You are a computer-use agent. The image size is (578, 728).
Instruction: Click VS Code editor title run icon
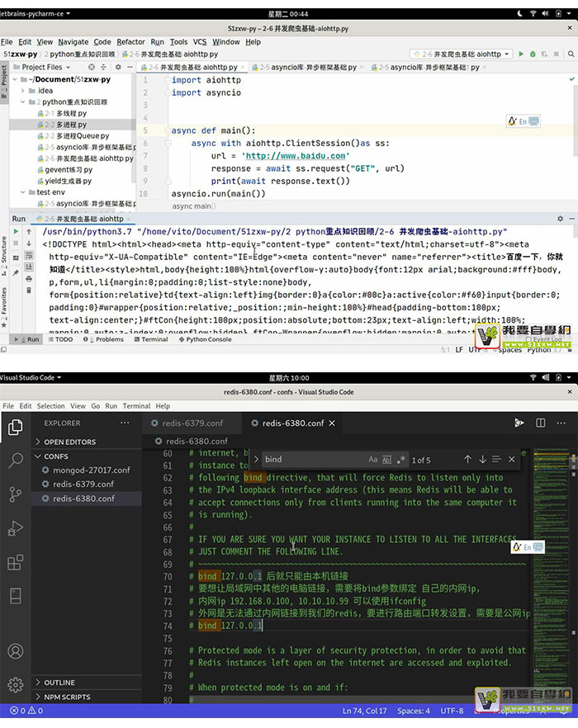click(519, 423)
